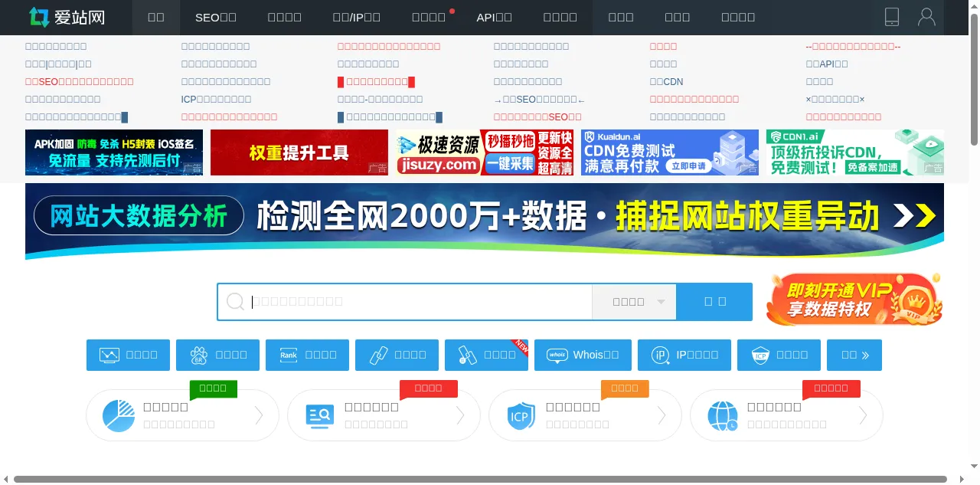Click the ICP shield icon on the blue button

tap(760, 355)
